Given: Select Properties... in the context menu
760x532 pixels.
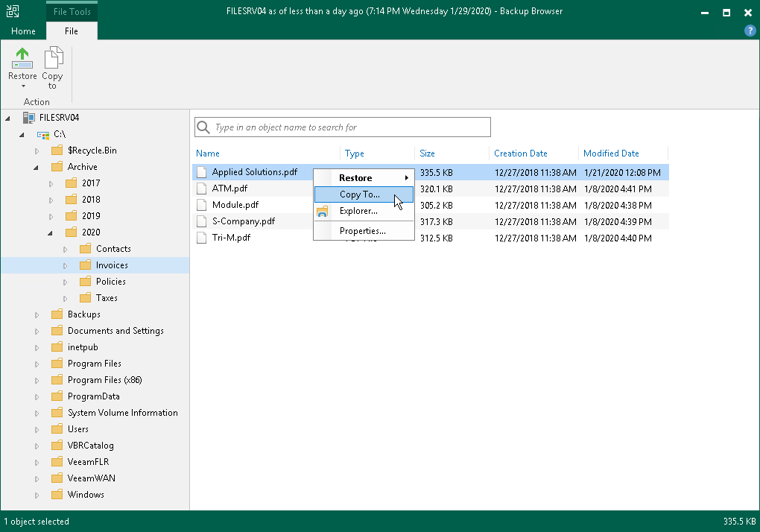Looking at the screenshot, I should point(362,231).
